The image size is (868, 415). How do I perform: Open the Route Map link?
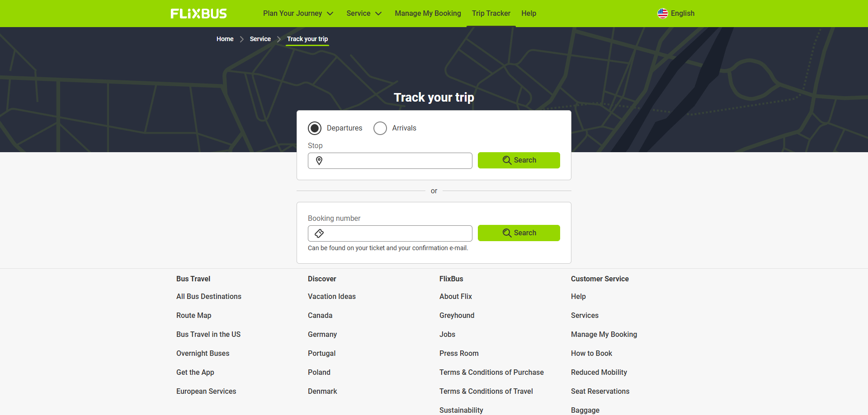tap(193, 316)
